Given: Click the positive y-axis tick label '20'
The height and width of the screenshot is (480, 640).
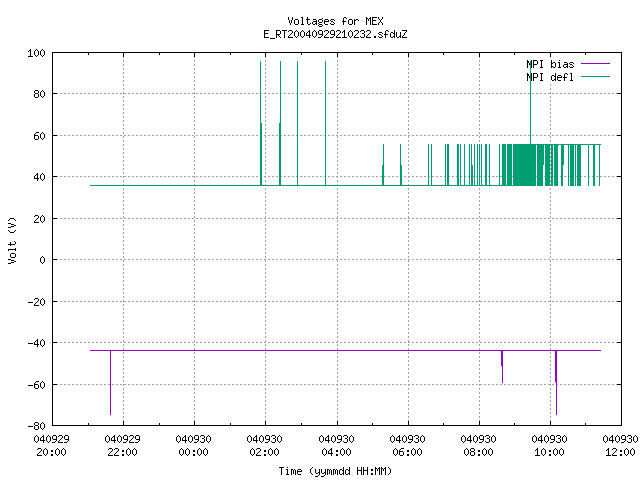Looking at the screenshot, I should point(40,219).
